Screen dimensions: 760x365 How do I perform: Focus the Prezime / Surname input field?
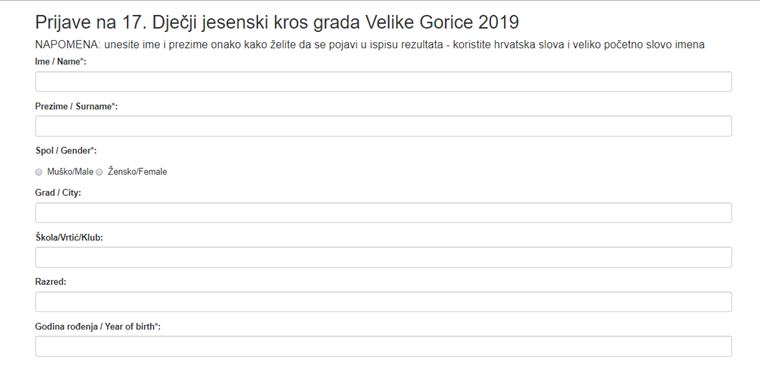pyautogui.click(x=383, y=126)
